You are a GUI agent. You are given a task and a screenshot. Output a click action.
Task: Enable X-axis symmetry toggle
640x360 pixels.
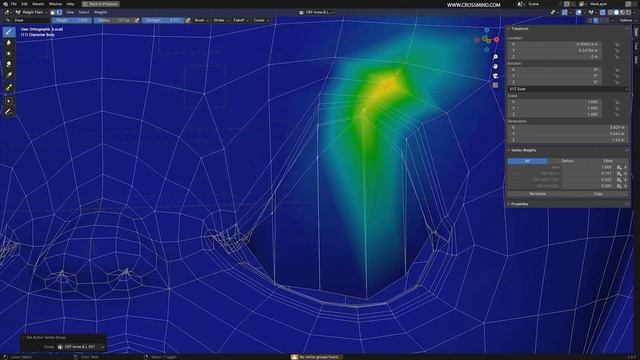596,20
